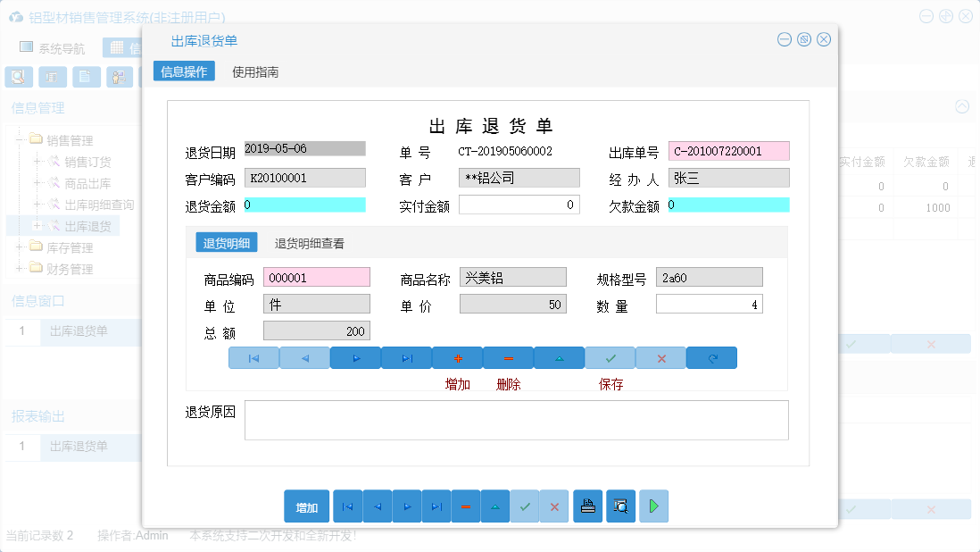Print the 出库退货单 form
Viewport: 980px width, 552px height.
[x=587, y=506]
